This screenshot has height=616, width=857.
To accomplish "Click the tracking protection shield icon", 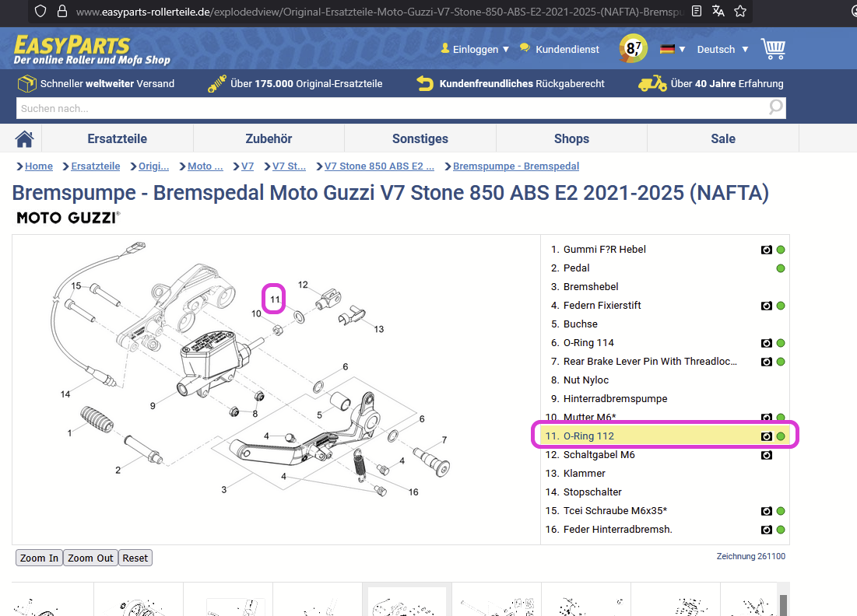I will pos(40,12).
